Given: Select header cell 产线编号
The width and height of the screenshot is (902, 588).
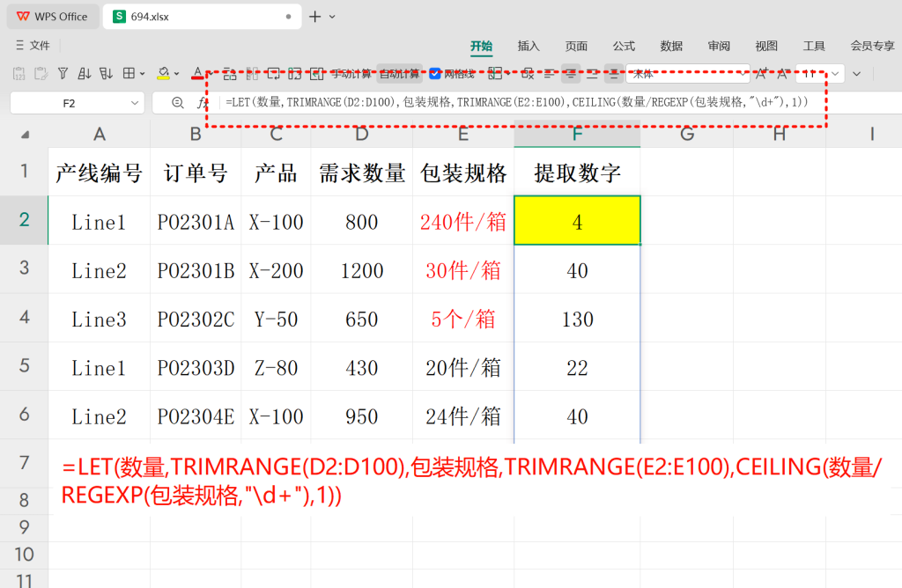Looking at the screenshot, I should click(x=99, y=173).
